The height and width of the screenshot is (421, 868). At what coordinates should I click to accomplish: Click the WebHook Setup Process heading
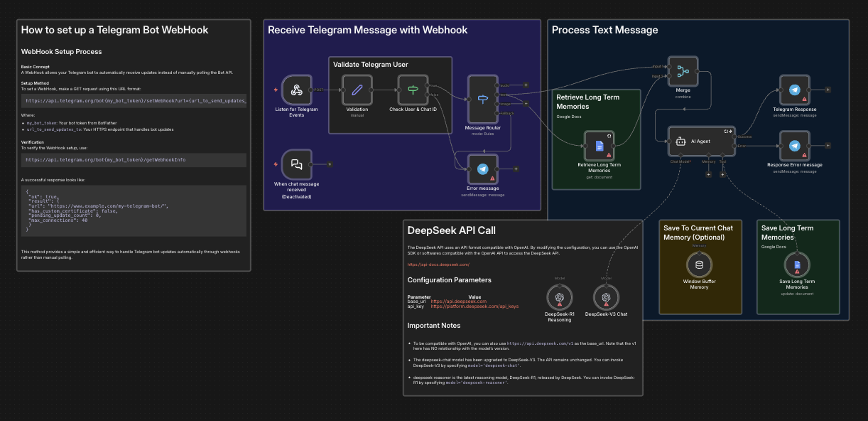click(61, 52)
